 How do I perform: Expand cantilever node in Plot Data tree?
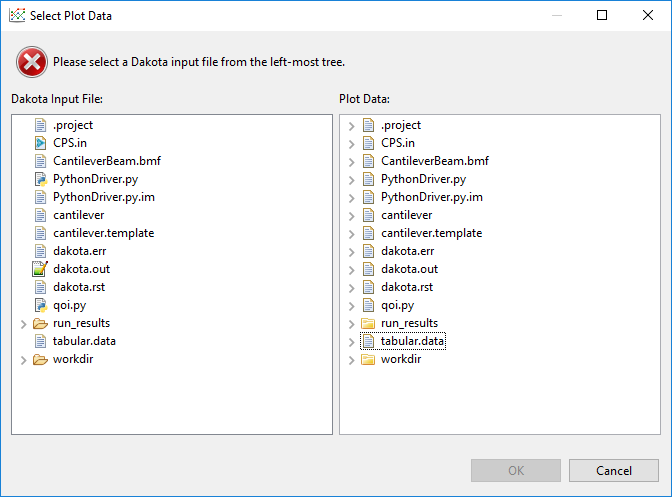tap(351, 216)
